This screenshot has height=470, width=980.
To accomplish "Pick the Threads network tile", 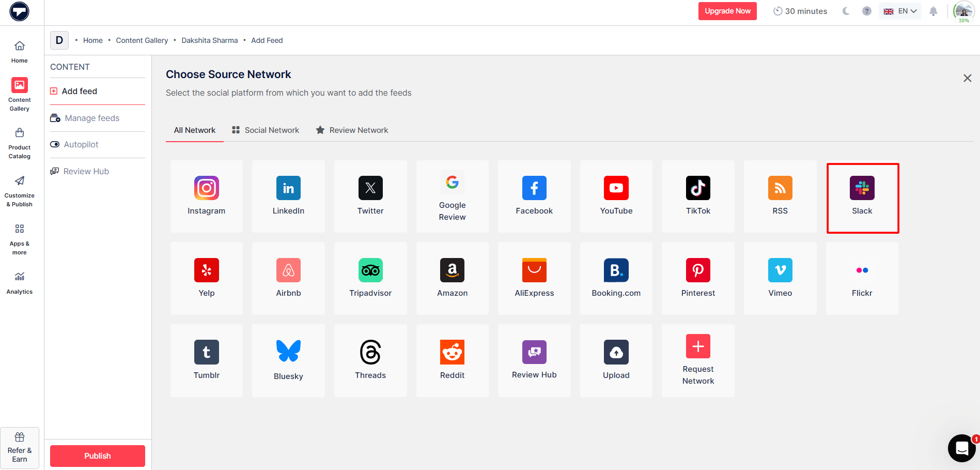I will point(370,361).
